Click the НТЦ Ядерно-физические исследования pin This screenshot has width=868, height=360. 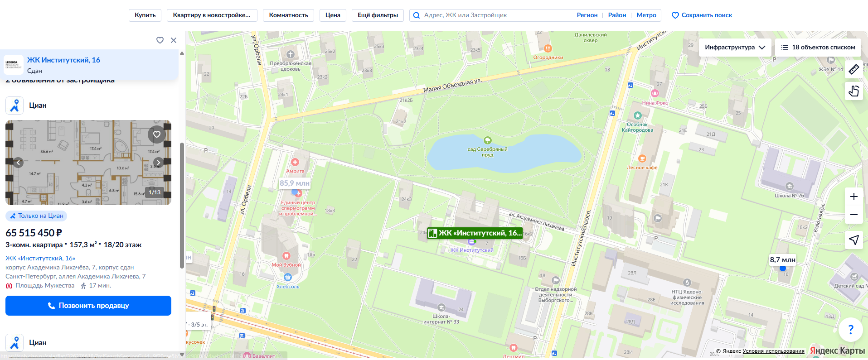click(687, 283)
